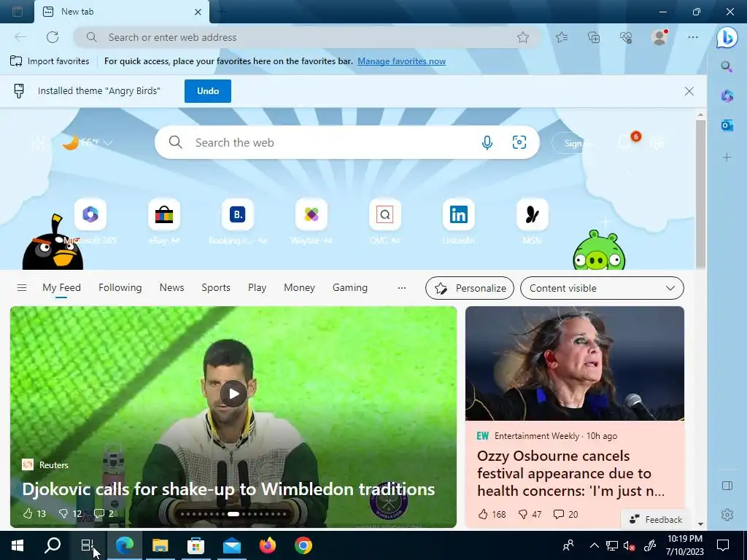Viewport: 747px width, 560px height.
Task: Dislike the Djokovic article thumbs down
Action: [69, 513]
